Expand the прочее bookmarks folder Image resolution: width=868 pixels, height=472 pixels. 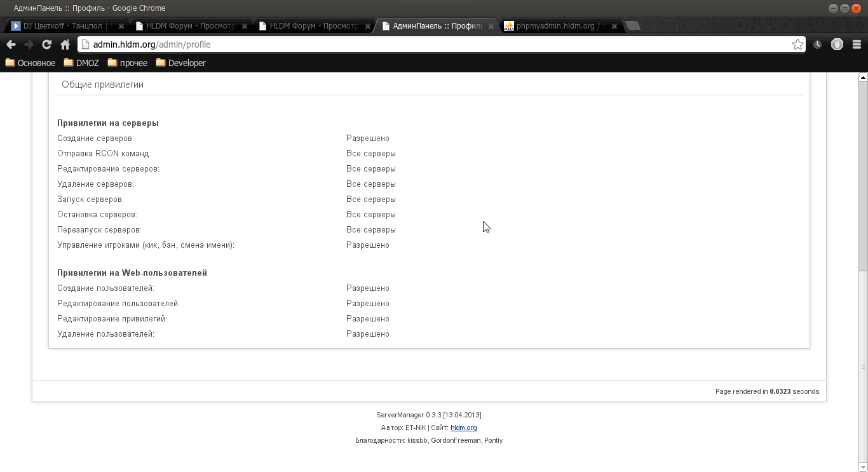128,63
